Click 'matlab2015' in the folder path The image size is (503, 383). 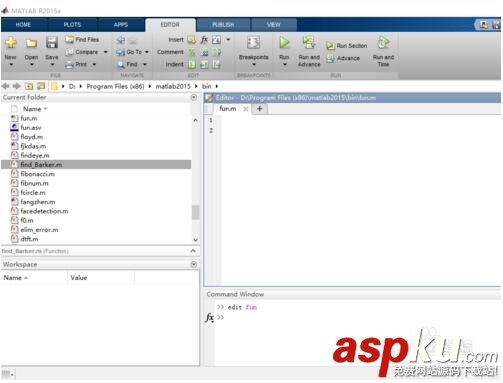coord(173,86)
